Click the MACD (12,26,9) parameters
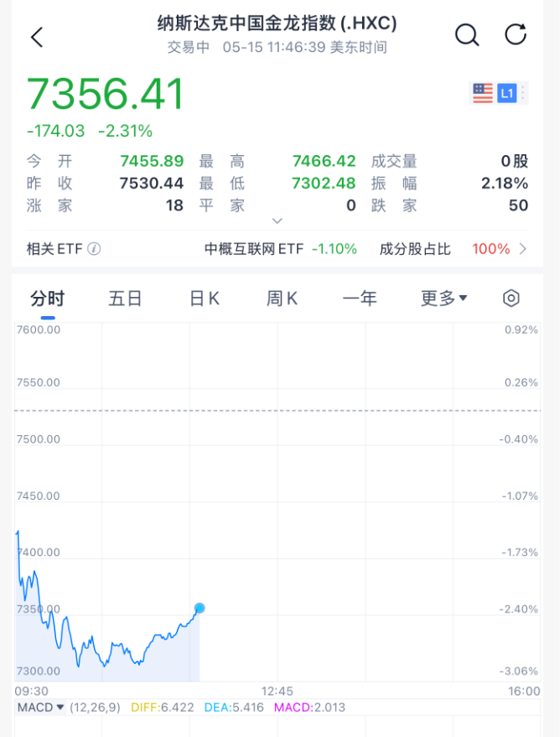The width and height of the screenshot is (560, 737). pyautogui.click(x=96, y=708)
